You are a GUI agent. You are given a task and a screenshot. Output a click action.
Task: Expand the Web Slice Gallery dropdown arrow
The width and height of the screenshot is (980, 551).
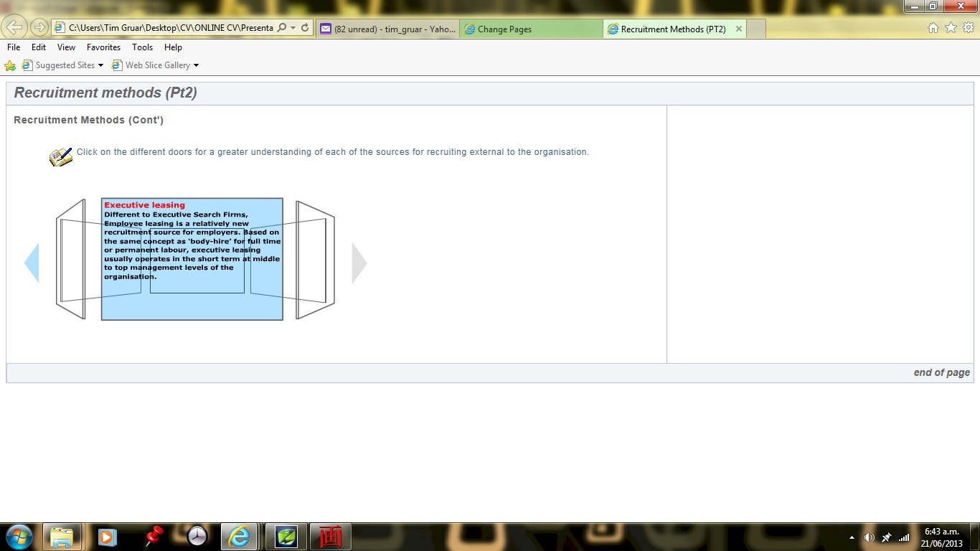196,65
